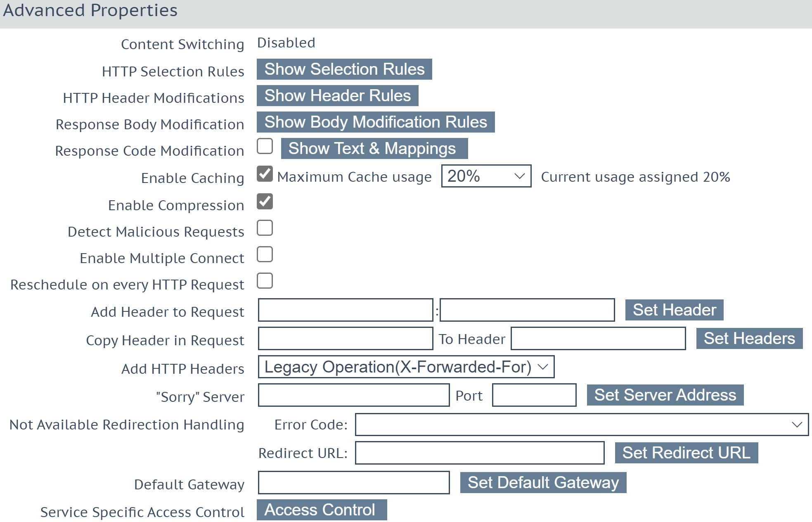Check Enable Multiple Connect box

pyautogui.click(x=265, y=254)
